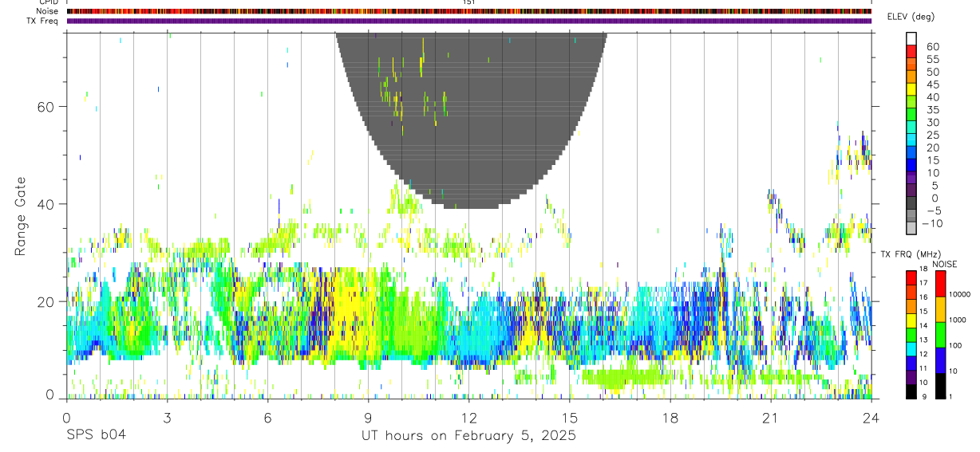980x452 pixels.
Task: Select red swatch between 55 and 60 in ELEV scale
Action: (911, 52)
